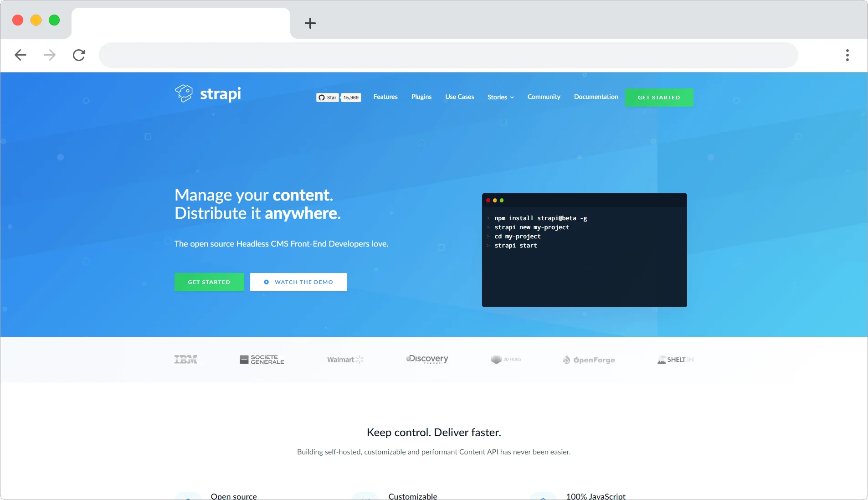Click the browser address bar

click(448, 55)
